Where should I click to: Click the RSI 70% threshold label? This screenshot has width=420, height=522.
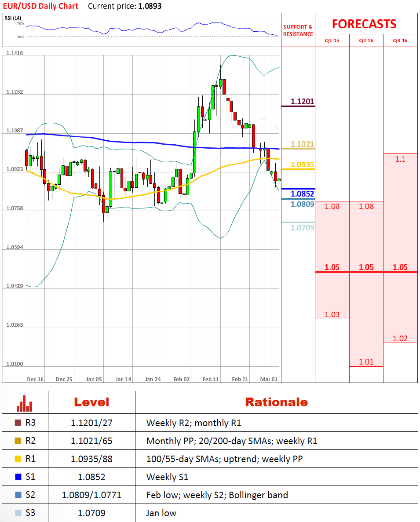pyautogui.click(x=20, y=23)
